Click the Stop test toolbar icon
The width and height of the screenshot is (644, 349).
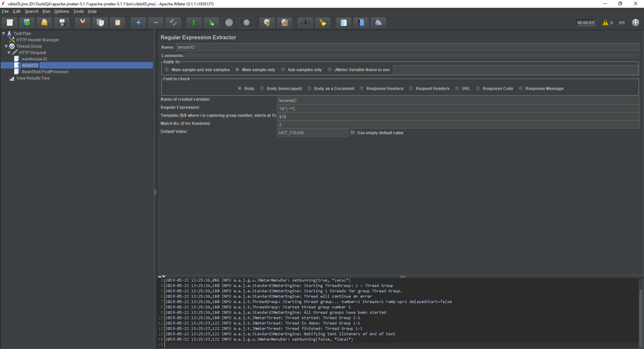click(x=229, y=23)
